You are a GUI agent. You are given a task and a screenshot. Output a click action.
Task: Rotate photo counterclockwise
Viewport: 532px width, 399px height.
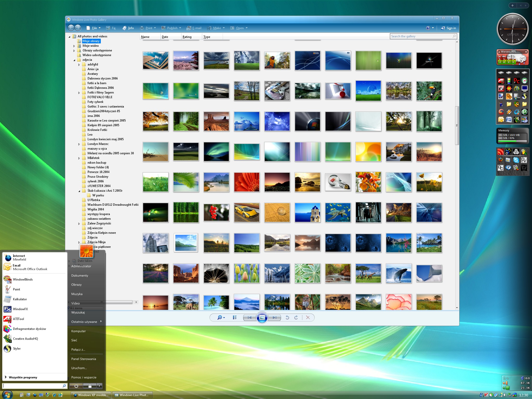pos(287,317)
